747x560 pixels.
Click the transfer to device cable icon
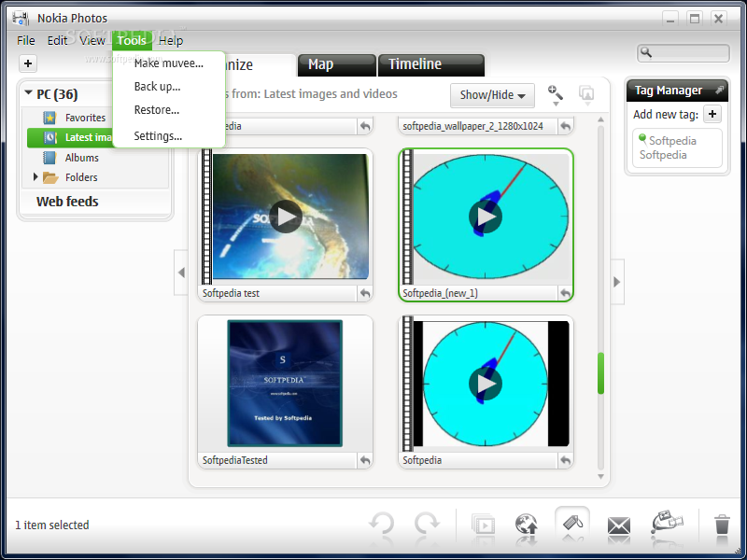pos(667,524)
